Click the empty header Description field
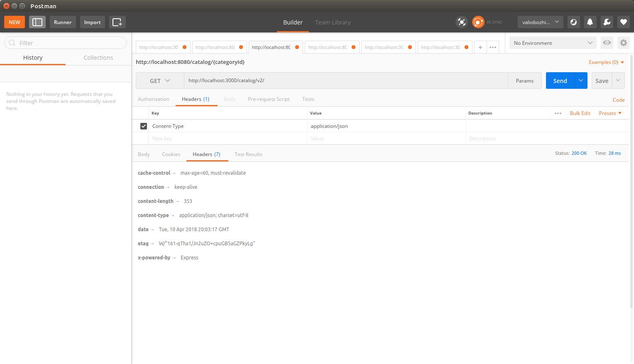Viewport: 634px width, 364px height. 547,139
